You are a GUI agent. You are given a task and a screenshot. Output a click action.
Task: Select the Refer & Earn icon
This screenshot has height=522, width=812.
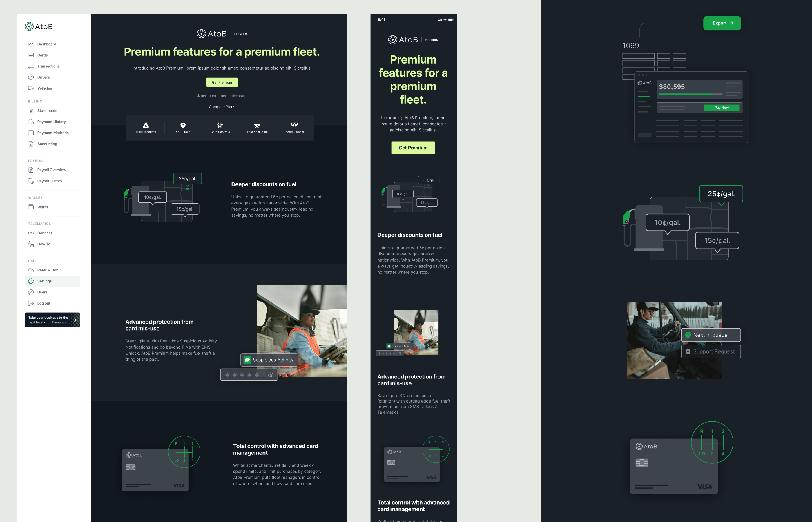coord(31,270)
